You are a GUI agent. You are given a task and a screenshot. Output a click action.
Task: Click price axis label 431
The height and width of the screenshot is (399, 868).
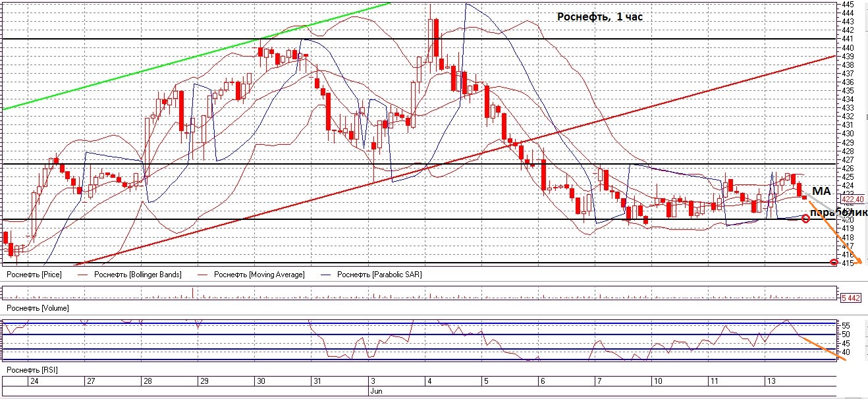[x=848, y=125]
